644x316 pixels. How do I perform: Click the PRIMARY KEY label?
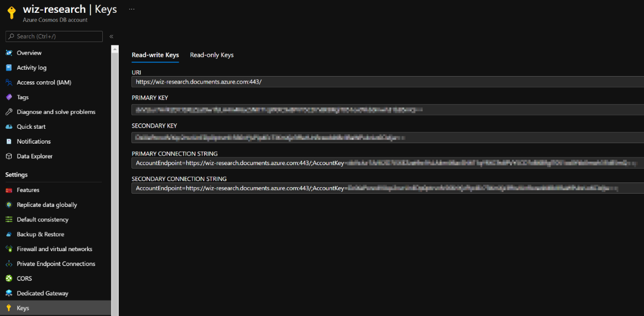pyautogui.click(x=150, y=98)
